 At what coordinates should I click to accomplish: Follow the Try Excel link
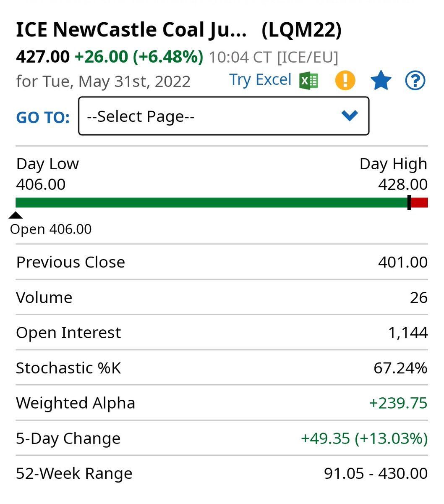click(x=260, y=80)
